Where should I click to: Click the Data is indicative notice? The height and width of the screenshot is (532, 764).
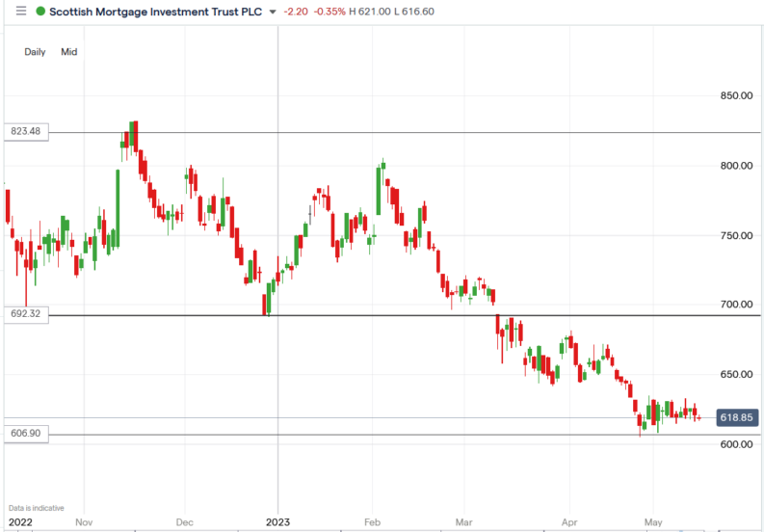pyautogui.click(x=36, y=508)
